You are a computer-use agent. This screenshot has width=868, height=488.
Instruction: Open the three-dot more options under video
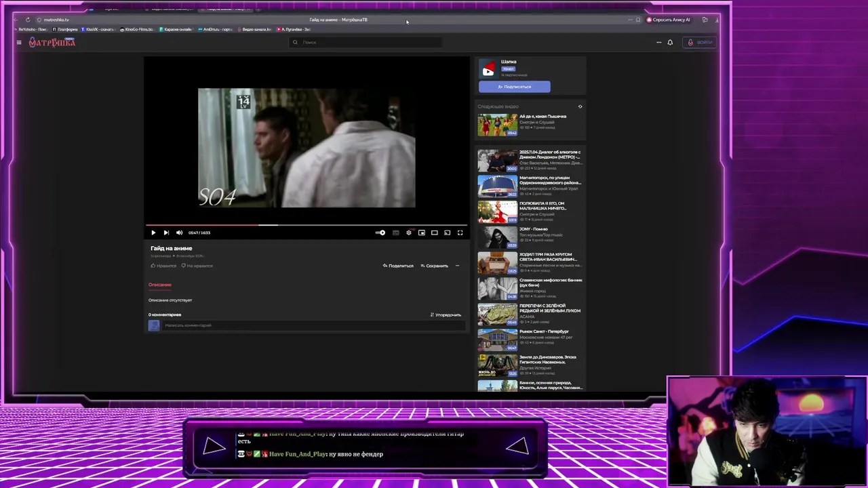(x=457, y=266)
